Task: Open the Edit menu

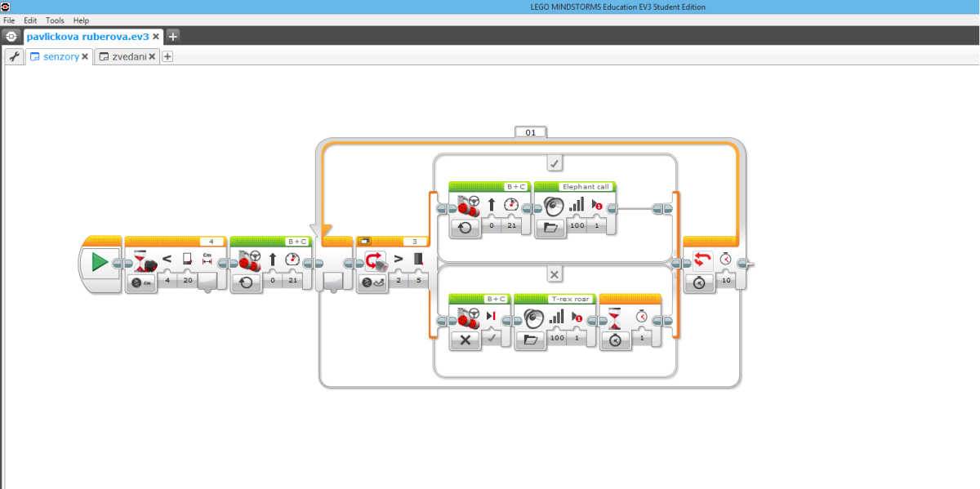Action: pos(30,20)
